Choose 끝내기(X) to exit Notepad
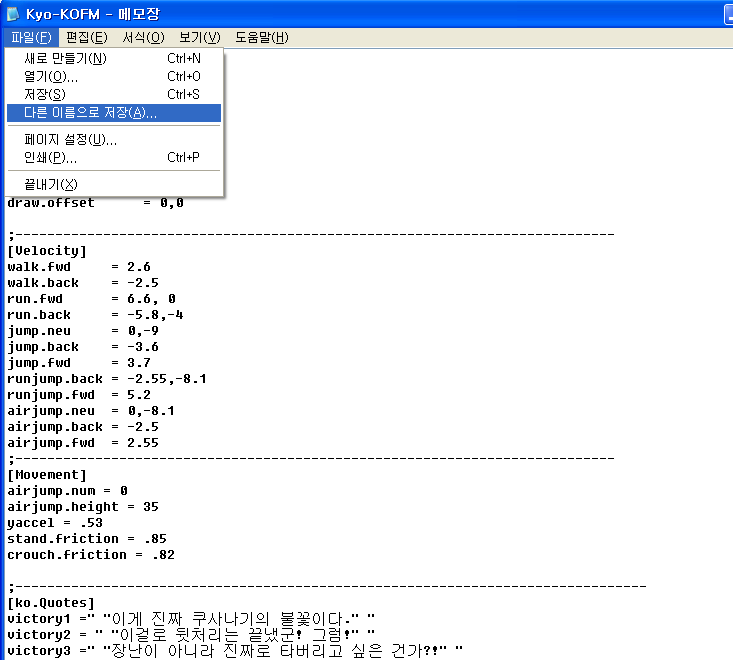 (x=114, y=184)
